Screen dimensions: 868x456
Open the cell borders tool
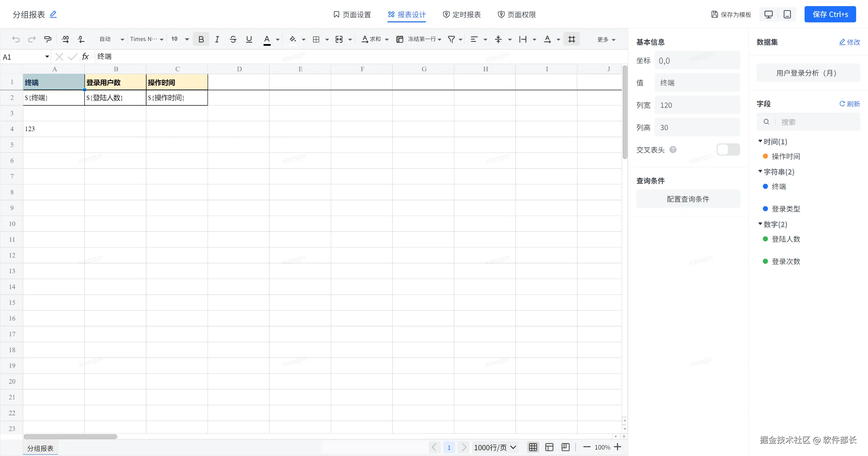[316, 39]
